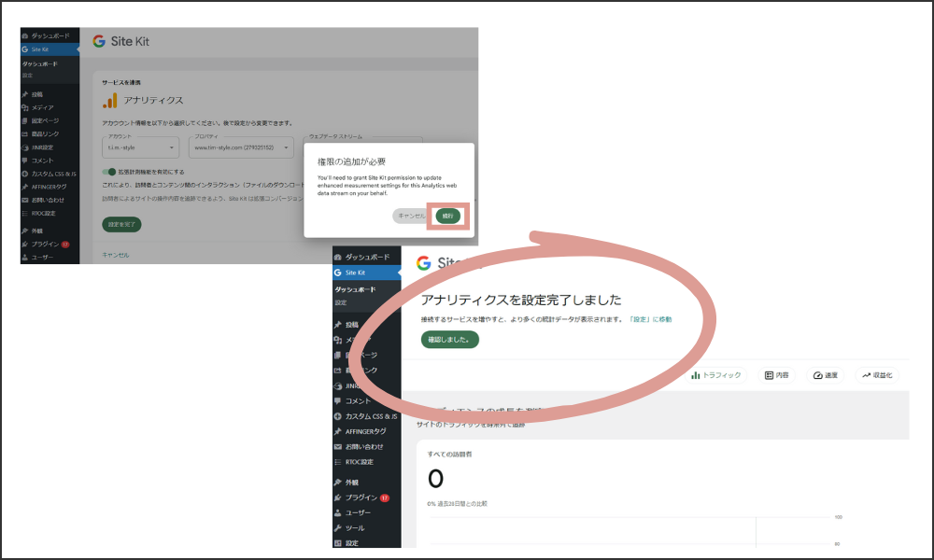Click the キャンセル link below 設定を完了
934x560 pixels.
point(116,256)
